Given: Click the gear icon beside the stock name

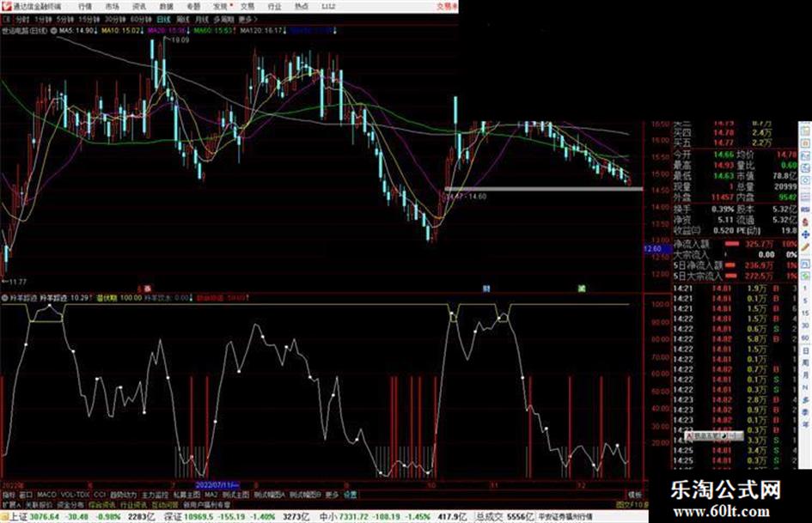Looking at the screenshot, I should click(x=53, y=31).
